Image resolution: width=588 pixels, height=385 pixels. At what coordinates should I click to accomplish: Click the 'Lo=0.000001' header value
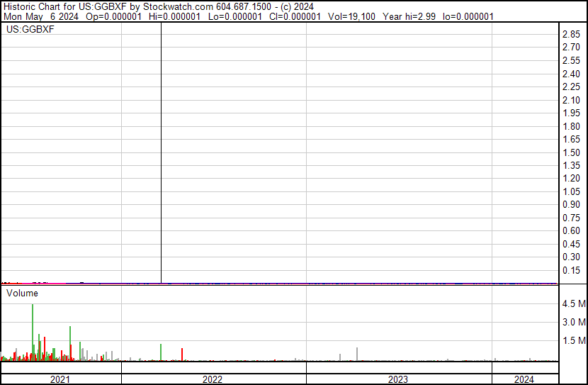coord(234,16)
